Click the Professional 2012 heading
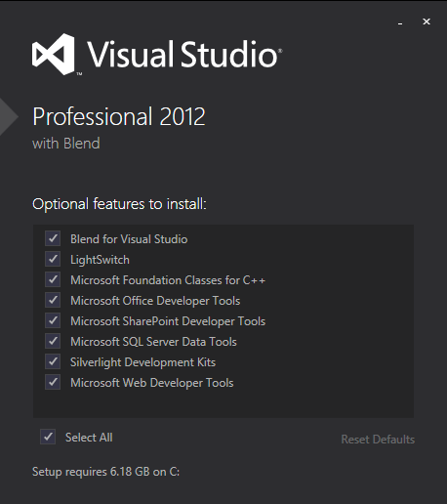The width and height of the screenshot is (447, 504). click(119, 116)
